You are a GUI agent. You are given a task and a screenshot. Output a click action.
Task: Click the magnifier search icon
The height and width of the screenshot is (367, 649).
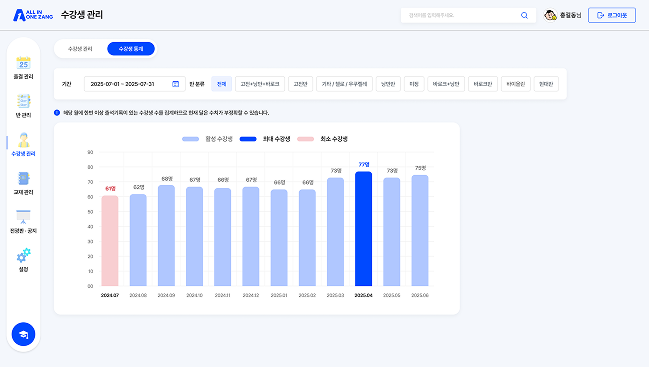click(x=524, y=15)
